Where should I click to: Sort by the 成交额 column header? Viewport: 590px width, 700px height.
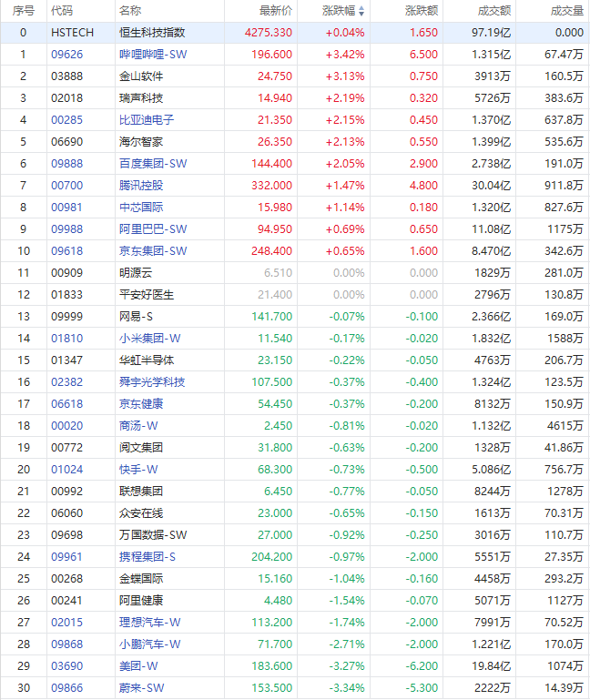[494, 11]
